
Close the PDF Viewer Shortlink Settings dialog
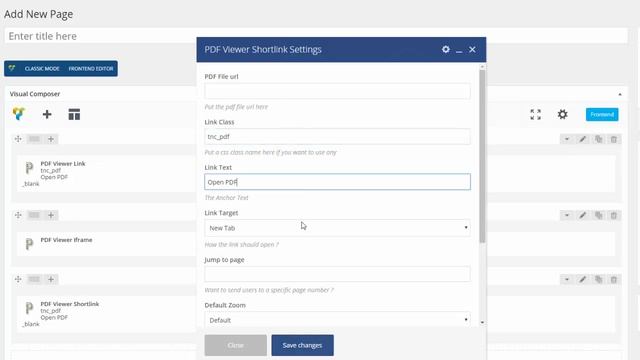pos(472,49)
